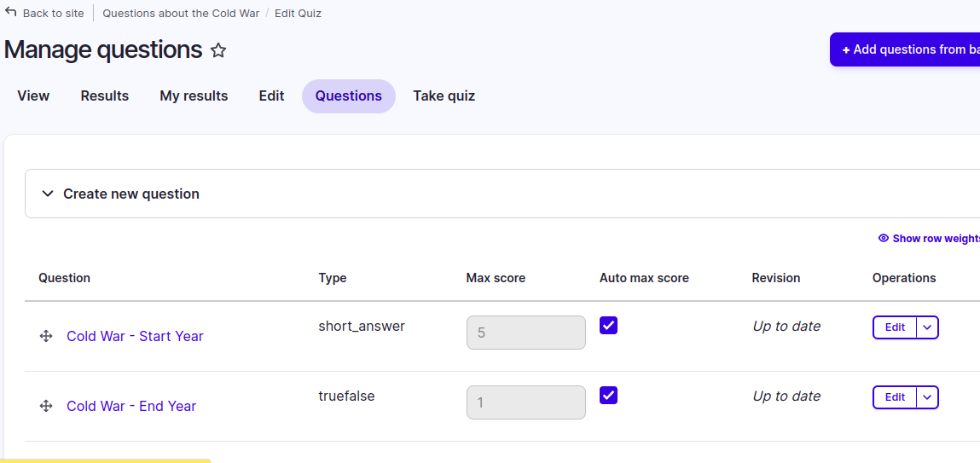The height and width of the screenshot is (463, 980).
Task: Click the Operations column header
Action: 904,277
